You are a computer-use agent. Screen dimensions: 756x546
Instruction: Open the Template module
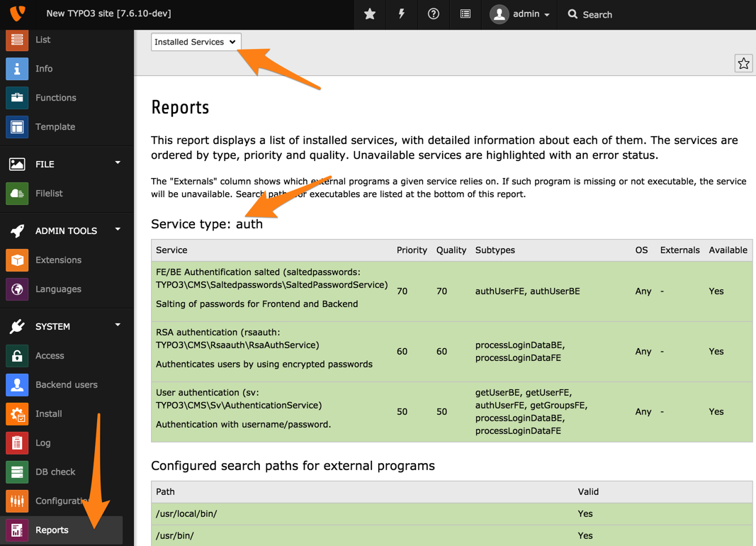pyautogui.click(x=55, y=127)
